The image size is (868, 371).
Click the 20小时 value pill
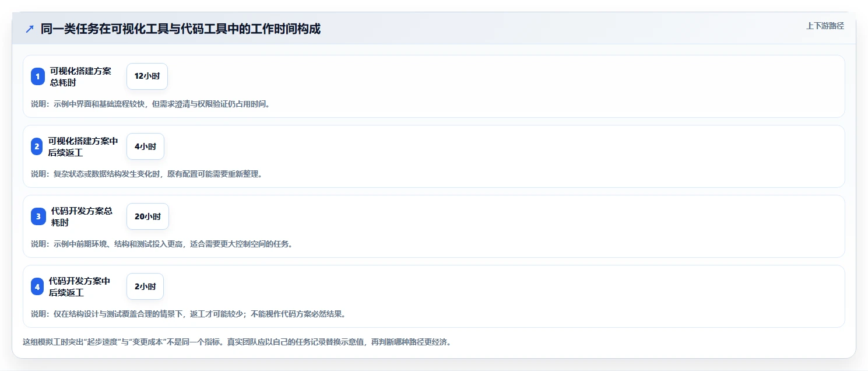147,216
